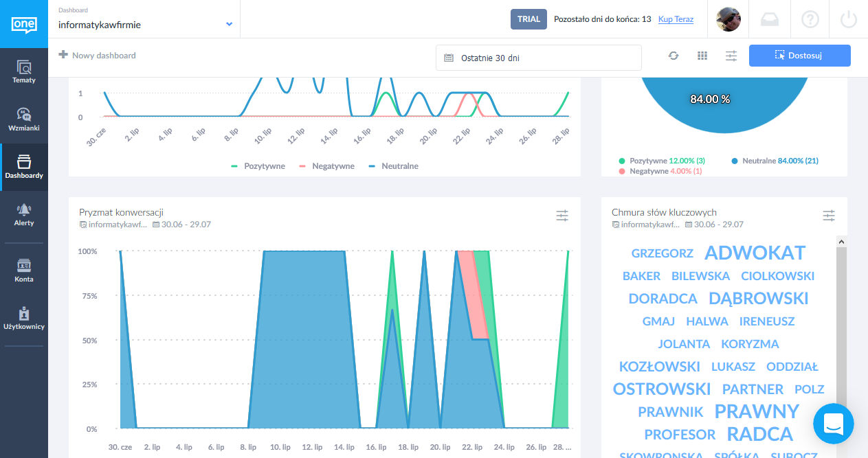Open the help question mark icon
The image size is (868, 458).
810,19
